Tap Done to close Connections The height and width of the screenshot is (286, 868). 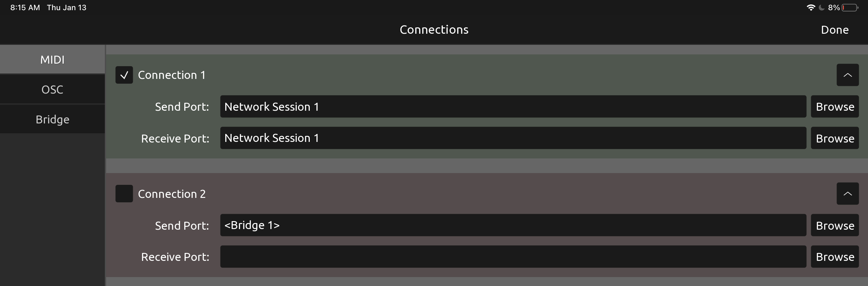point(834,30)
